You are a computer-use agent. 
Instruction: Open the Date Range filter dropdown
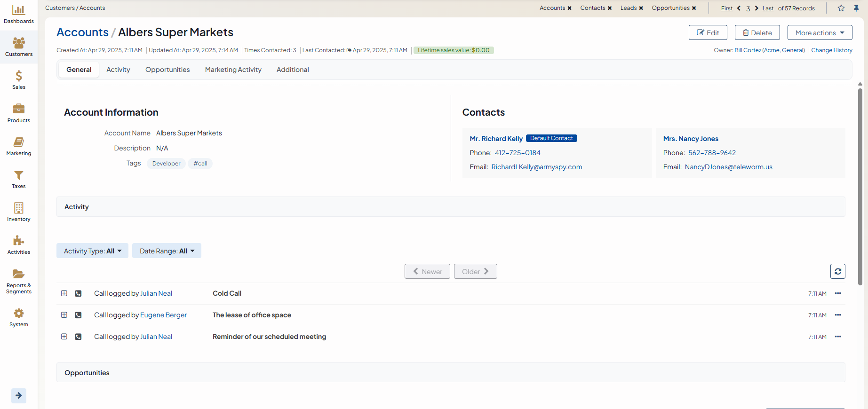click(x=167, y=251)
